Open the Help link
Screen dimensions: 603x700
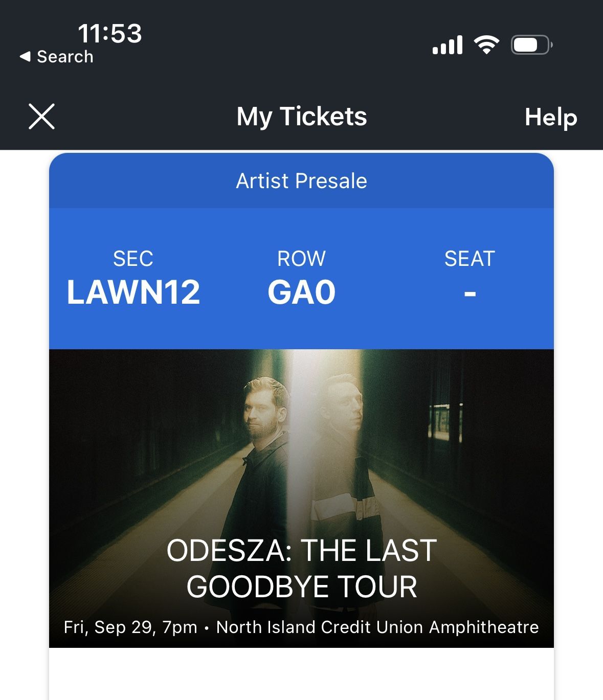click(x=551, y=118)
